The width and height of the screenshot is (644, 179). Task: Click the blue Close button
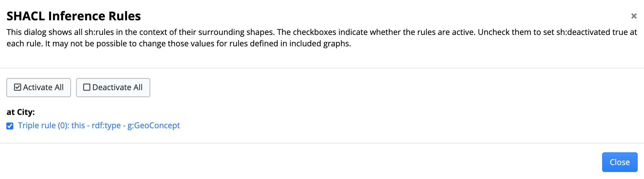pos(620,162)
